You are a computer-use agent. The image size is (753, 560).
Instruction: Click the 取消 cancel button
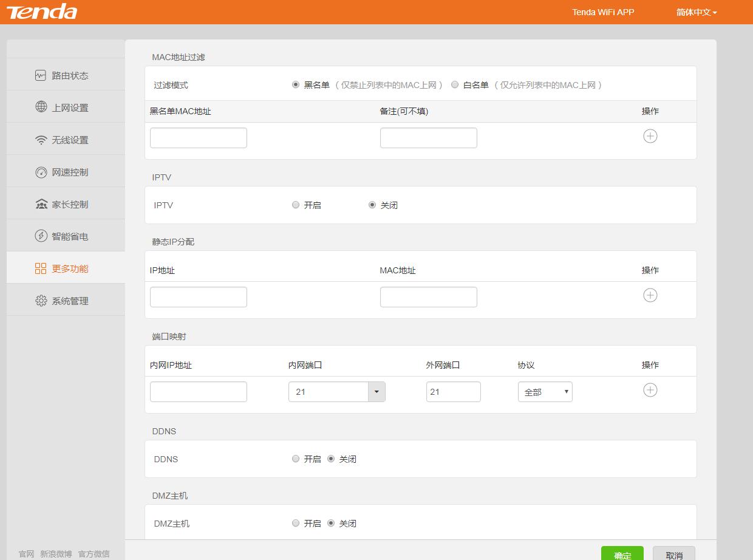tap(673, 555)
